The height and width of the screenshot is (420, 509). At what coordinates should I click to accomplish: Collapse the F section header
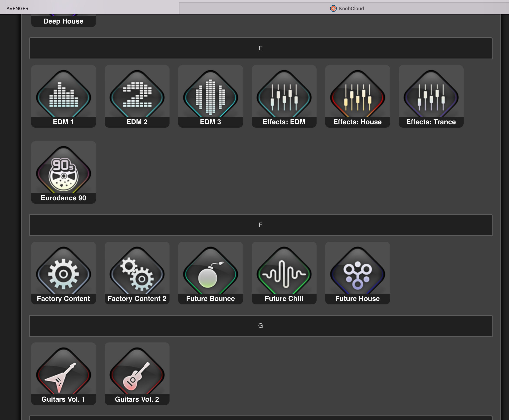pyautogui.click(x=261, y=225)
